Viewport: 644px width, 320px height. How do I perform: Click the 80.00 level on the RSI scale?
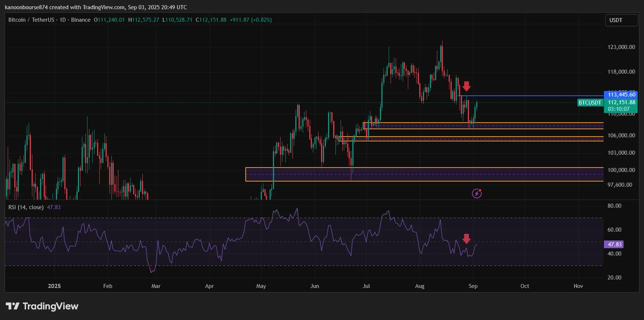click(x=614, y=206)
